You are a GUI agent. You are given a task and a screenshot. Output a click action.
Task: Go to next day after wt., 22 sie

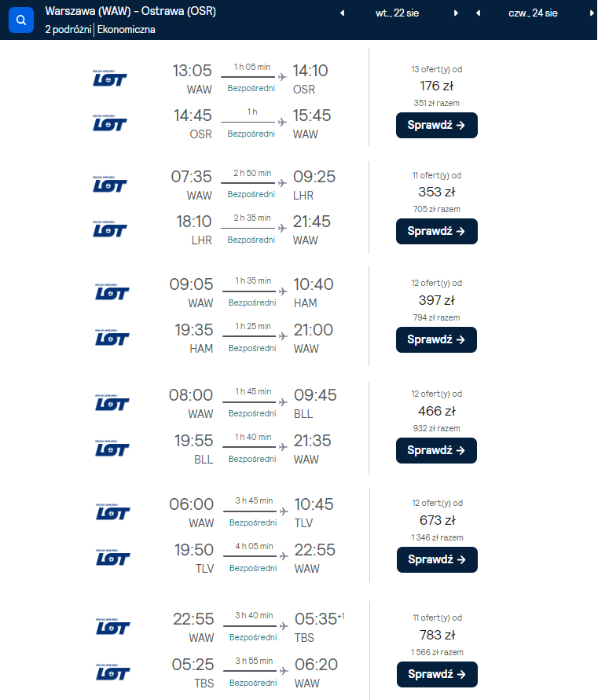456,13
